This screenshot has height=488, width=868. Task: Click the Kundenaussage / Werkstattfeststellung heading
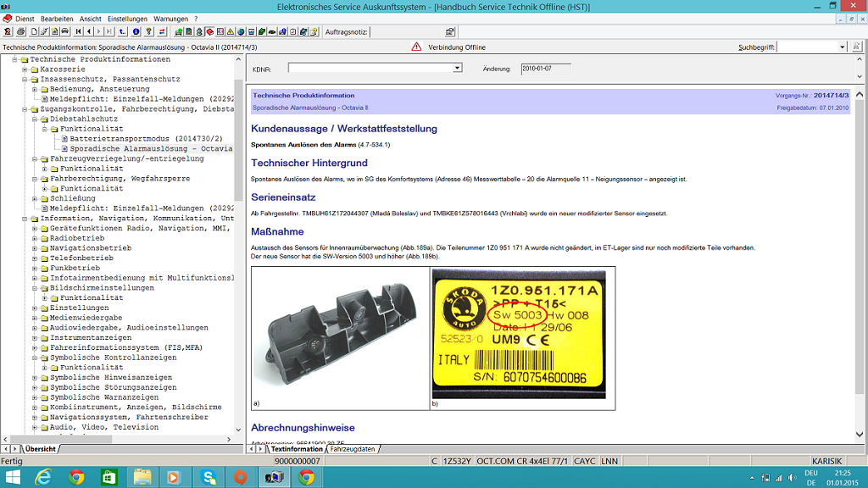[344, 129]
